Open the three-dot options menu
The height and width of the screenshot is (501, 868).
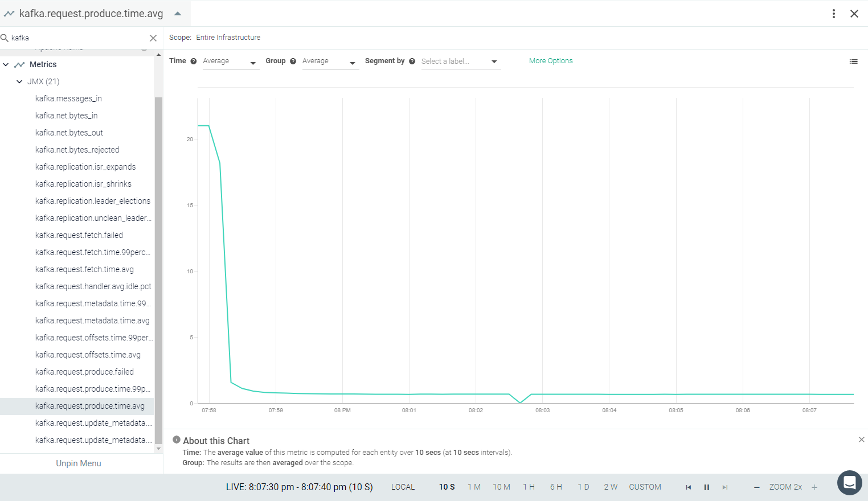(x=834, y=14)
